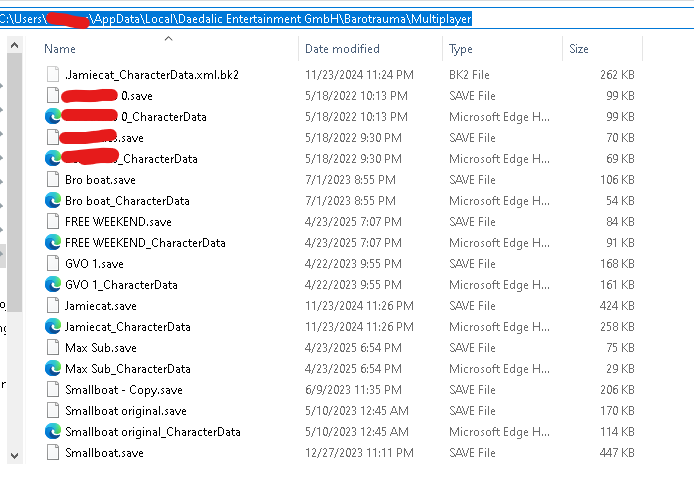Click the 11/23/2024 11:24 PM date cell
Screen dimensions: 694x477
[359, 75]
